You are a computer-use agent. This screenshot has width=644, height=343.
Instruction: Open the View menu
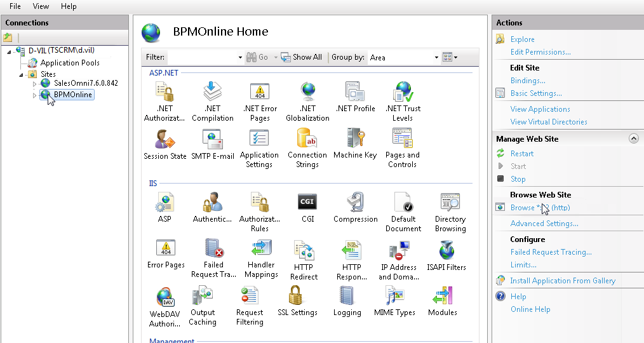click(41, 6)
